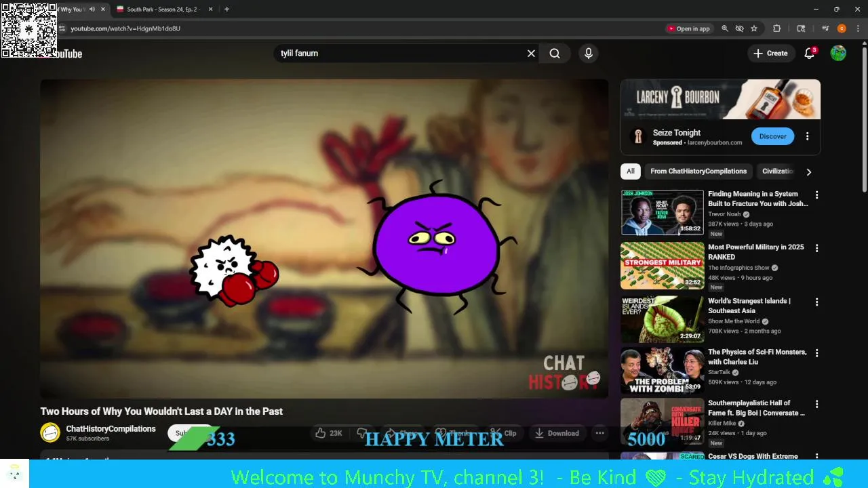Viewport: 868px width, 488px height.
Task: Open Strongest Military thumbnail
Action: [663, 266]
